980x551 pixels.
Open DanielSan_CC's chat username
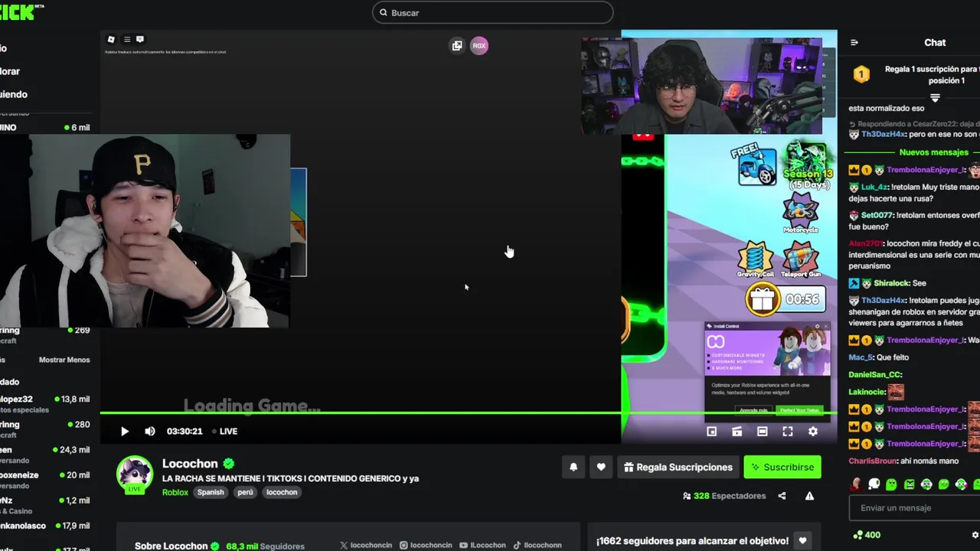click(875, 375)
